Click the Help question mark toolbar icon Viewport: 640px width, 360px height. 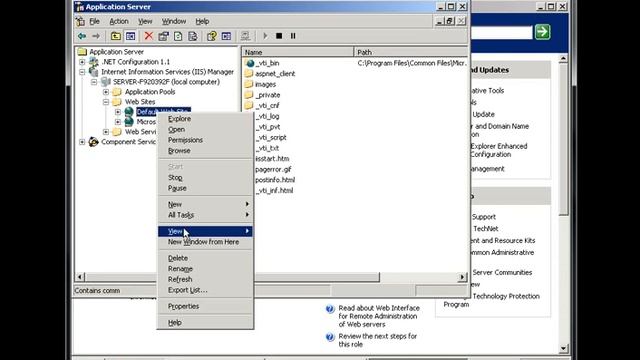tap(211, 36)
